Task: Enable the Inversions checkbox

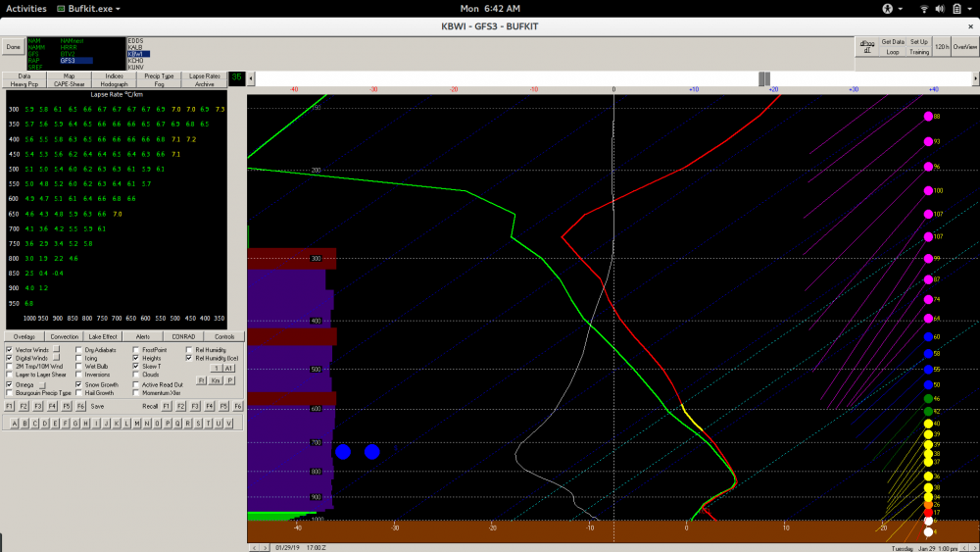Action: pos(78,375)
